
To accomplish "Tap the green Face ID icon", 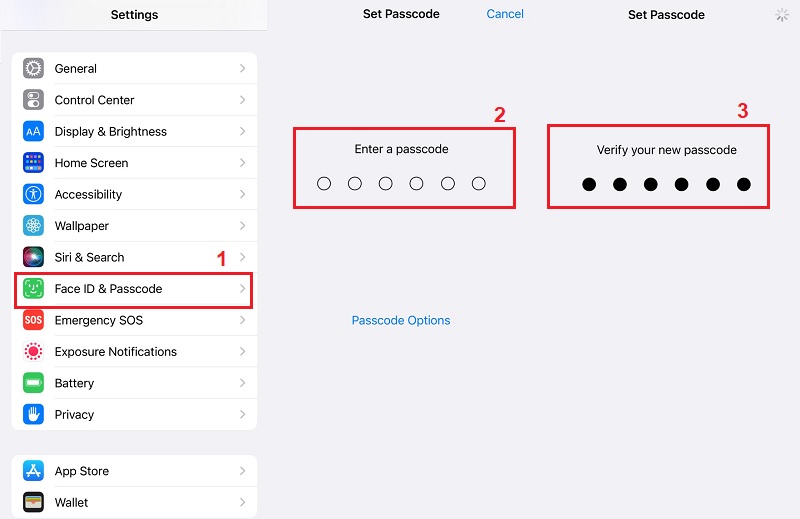I will pyautogui.click(x=34, y=289).
